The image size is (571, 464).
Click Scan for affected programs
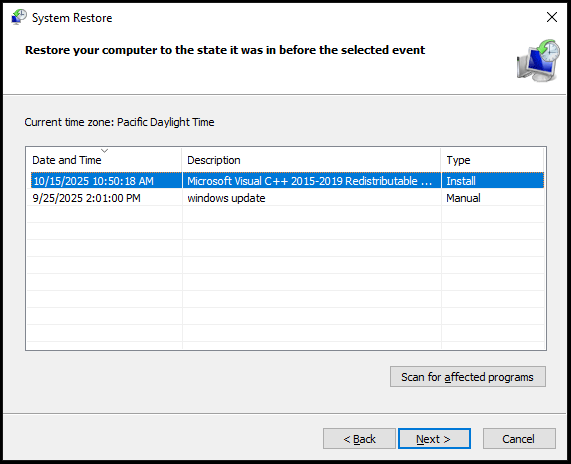[468, 377]
